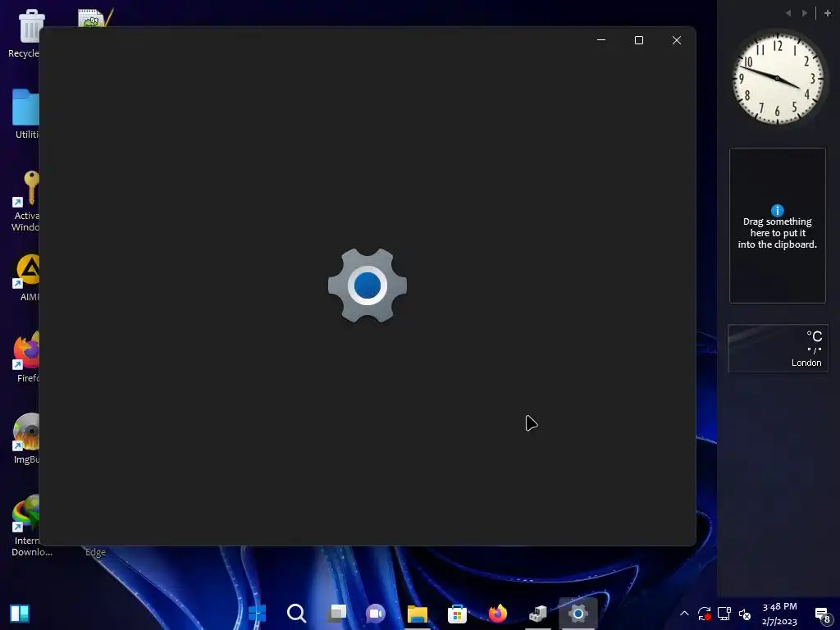Open taskbar Search magnifier
Image resolution: width=840 pixels, height=630 pixels.
point(296,613)
